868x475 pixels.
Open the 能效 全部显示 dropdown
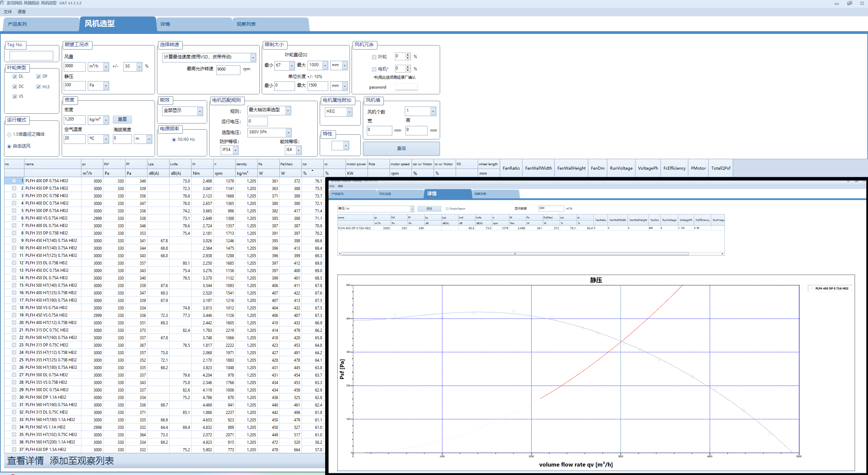[x=200, y=111]
